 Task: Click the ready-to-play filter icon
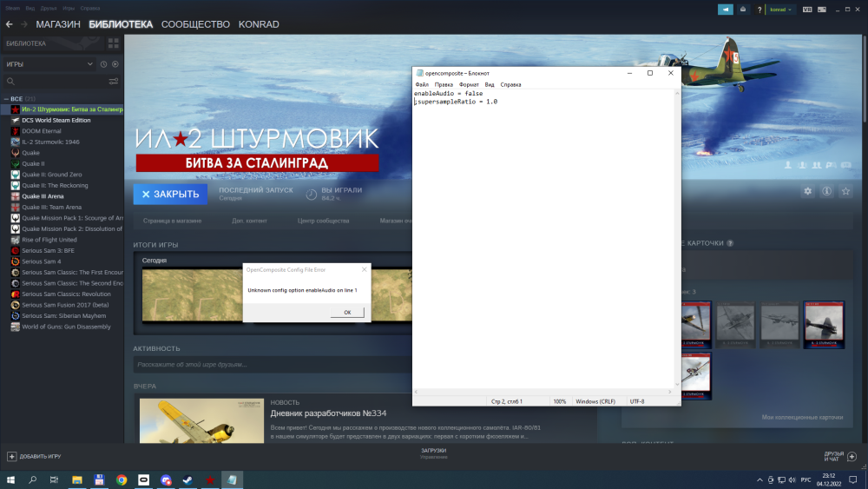pyautogui.click(x=115, y=64)
